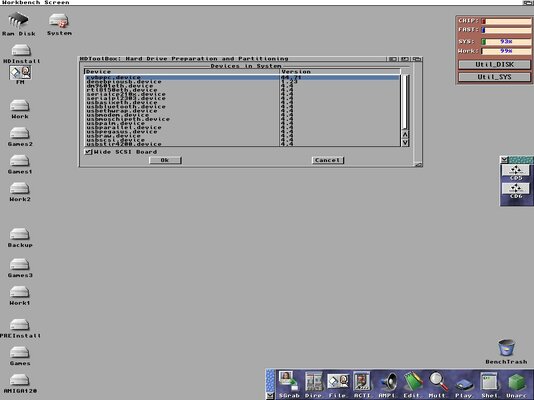Click HDToolBox window title bar
Viewport: 534px width, 400px height.
point(233,59)
